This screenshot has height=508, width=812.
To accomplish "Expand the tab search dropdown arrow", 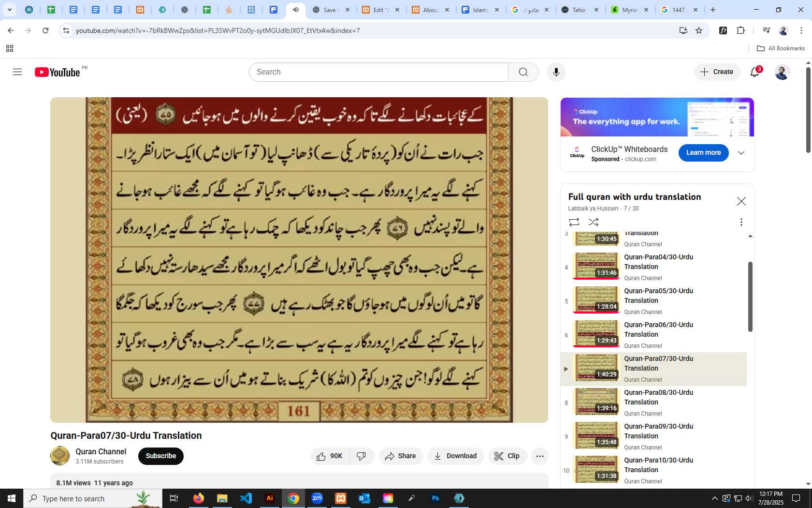I will [10, 10].
